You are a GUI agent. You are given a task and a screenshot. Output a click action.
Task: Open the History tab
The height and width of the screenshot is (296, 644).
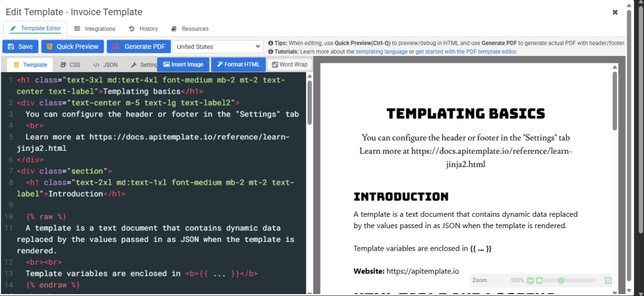click(x=143, y=29)
